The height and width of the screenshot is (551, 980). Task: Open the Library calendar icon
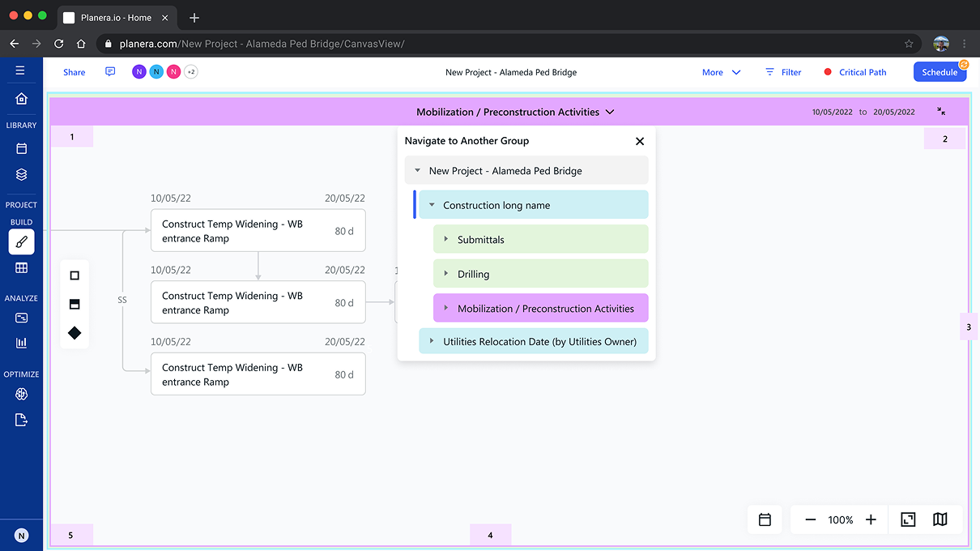coord(21,148)
